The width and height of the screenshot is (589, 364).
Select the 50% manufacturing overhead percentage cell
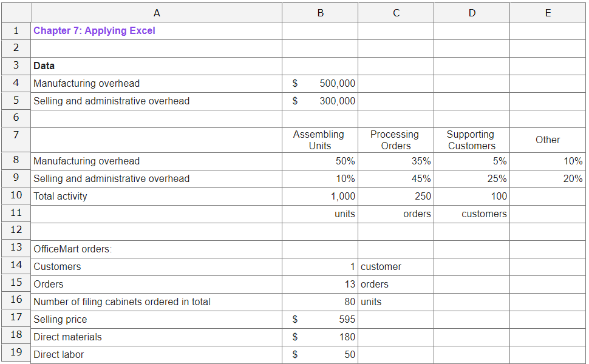pyautogui.click(x=320, y=161)
